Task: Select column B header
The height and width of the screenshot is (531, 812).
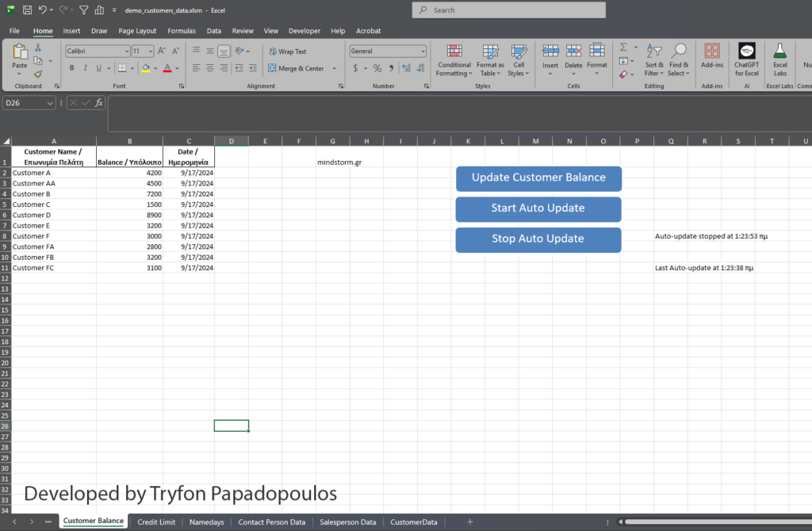Action: coord(129,141)
